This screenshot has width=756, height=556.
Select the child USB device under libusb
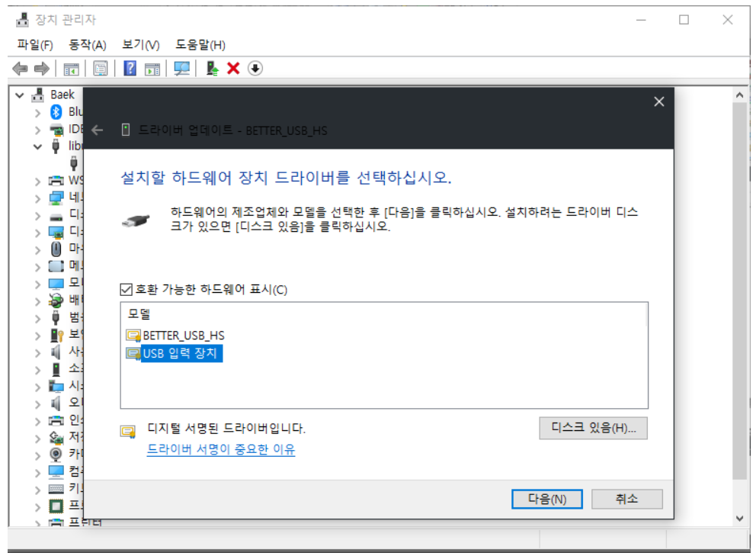pos(74,163)
